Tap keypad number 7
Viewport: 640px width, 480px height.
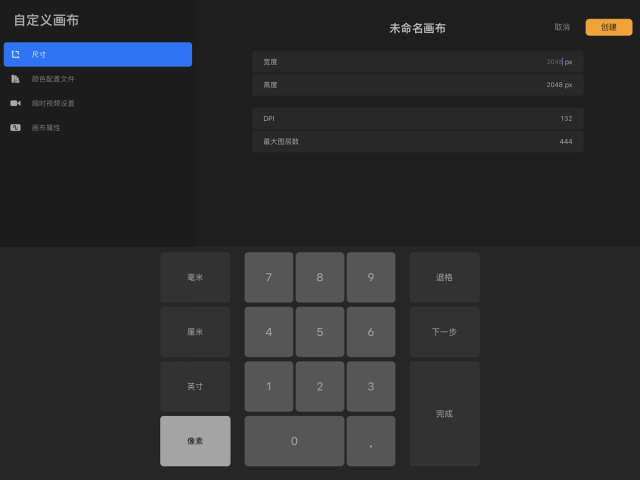point(269,277)
